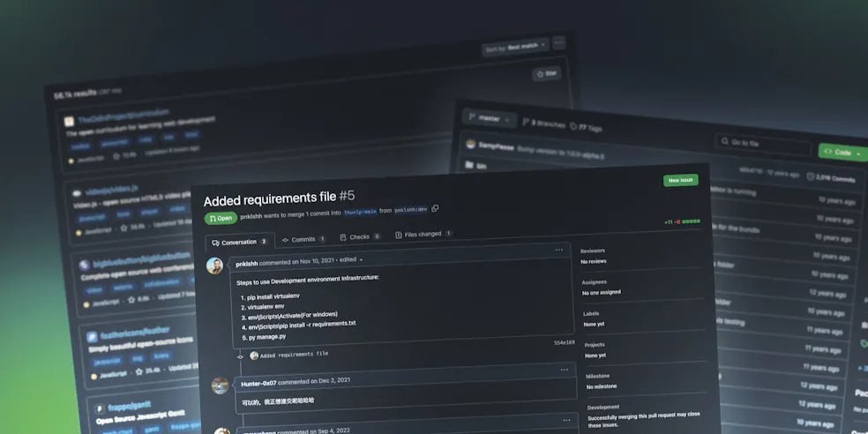Switch to the Checks tab
This screenshot has height=434, width=868.
[x=360, y=237]
